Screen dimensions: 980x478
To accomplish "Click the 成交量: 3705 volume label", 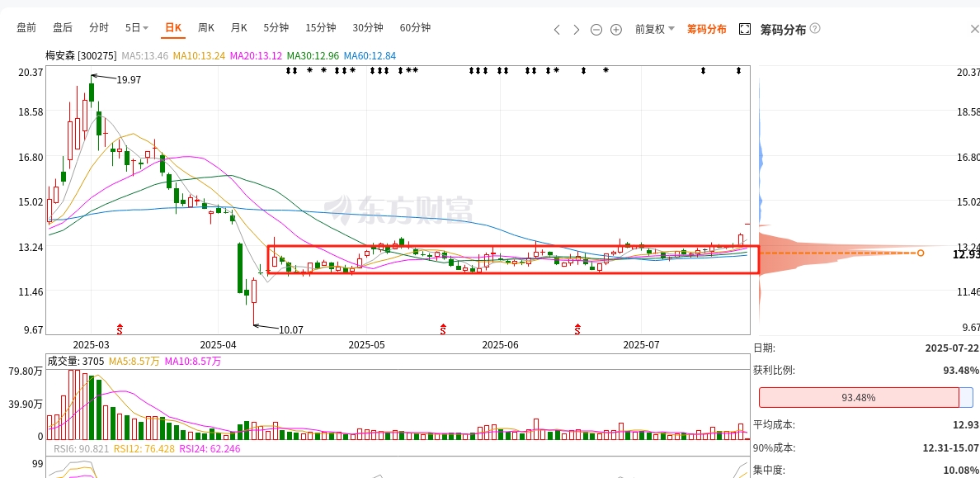I will 76,361.
